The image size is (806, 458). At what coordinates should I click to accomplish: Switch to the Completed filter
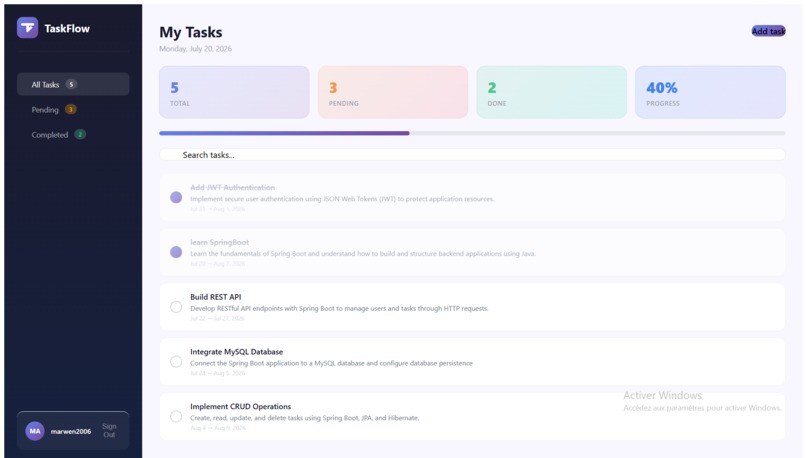click(x=73, y=135)
